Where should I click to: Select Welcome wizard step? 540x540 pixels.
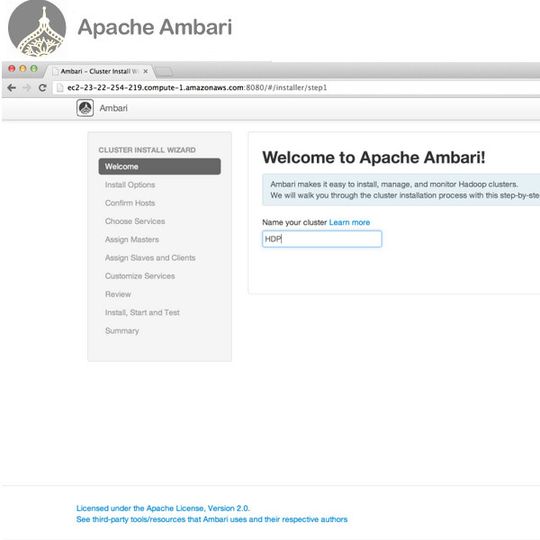pos(160,166)
